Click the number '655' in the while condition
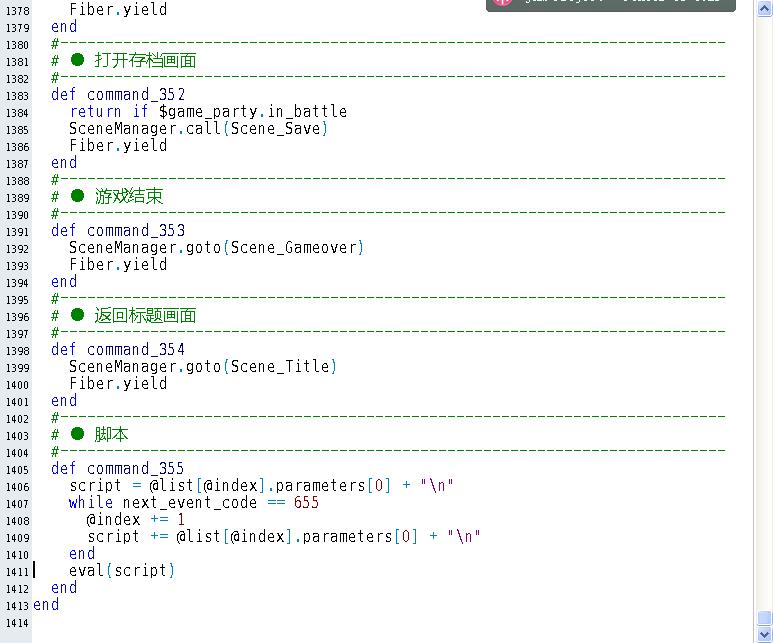This screenshot has width=773, height=643. pyautogui.click(x=306, y=502)
